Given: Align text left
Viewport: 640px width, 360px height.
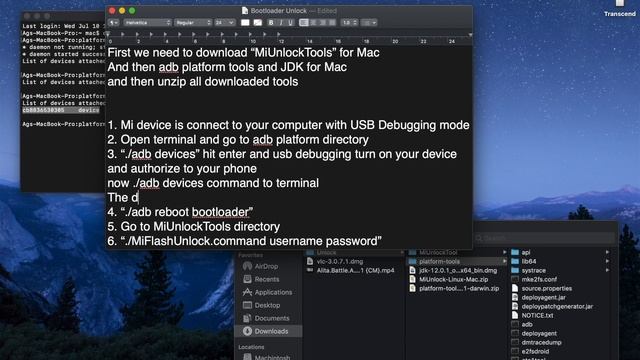Looking at the screenshot, I should pyautogui.click(x=304, y=22).
